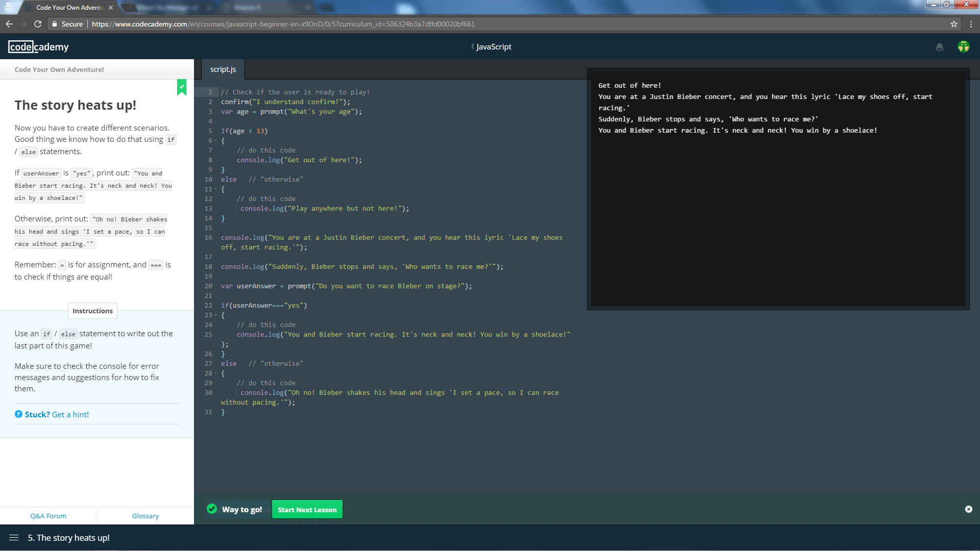Click the var userAnswer prompt line
Viewport: 980px width, 551px height.
pyautogui.click(x=346, y=286)
